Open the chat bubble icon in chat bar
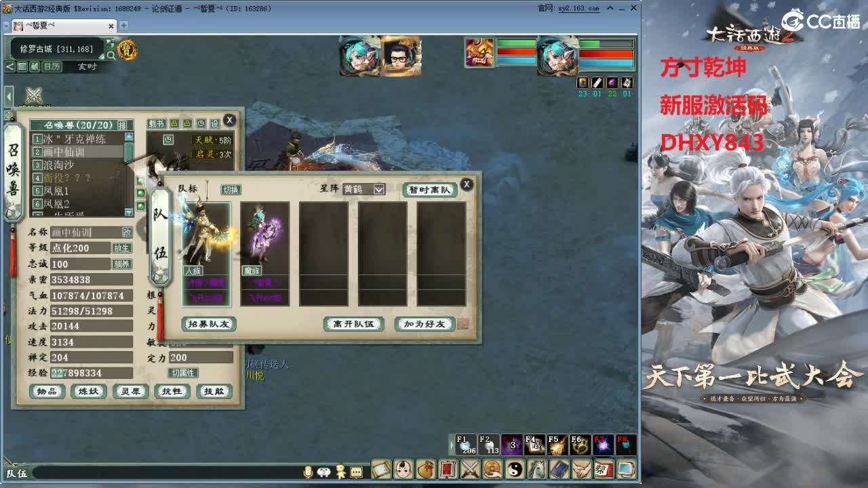The height and width of the screenshot is (488, 868). [x=357, y=472]
